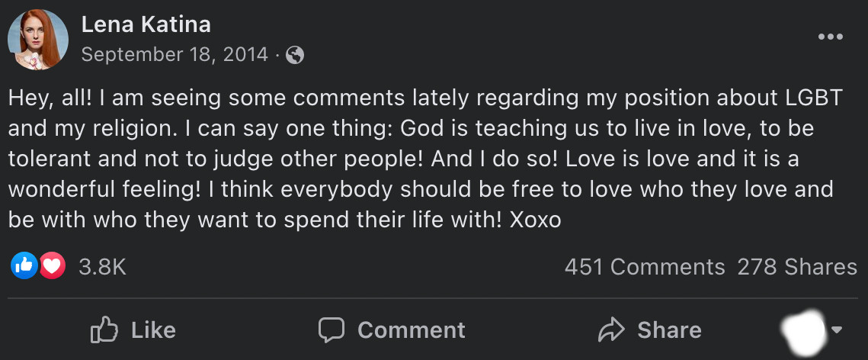Screen dimensions: 868x360
Task: Open the three-dot post options menu
Action: (x=830, y=37)
